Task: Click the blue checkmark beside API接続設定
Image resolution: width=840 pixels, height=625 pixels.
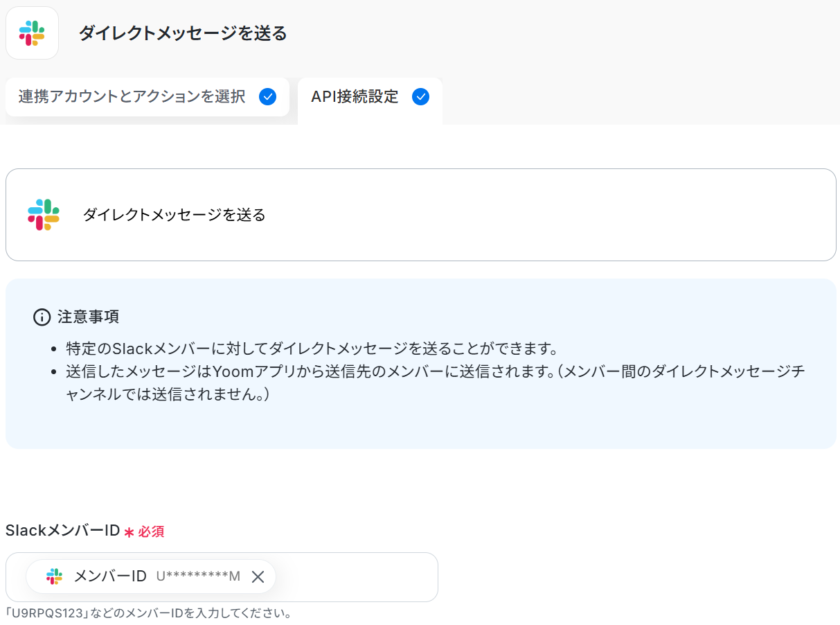Action: (420, 96)
